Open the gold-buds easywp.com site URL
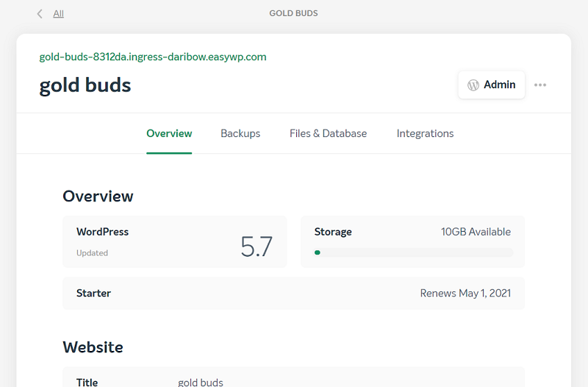588x387 pixels. coord(153,57)
